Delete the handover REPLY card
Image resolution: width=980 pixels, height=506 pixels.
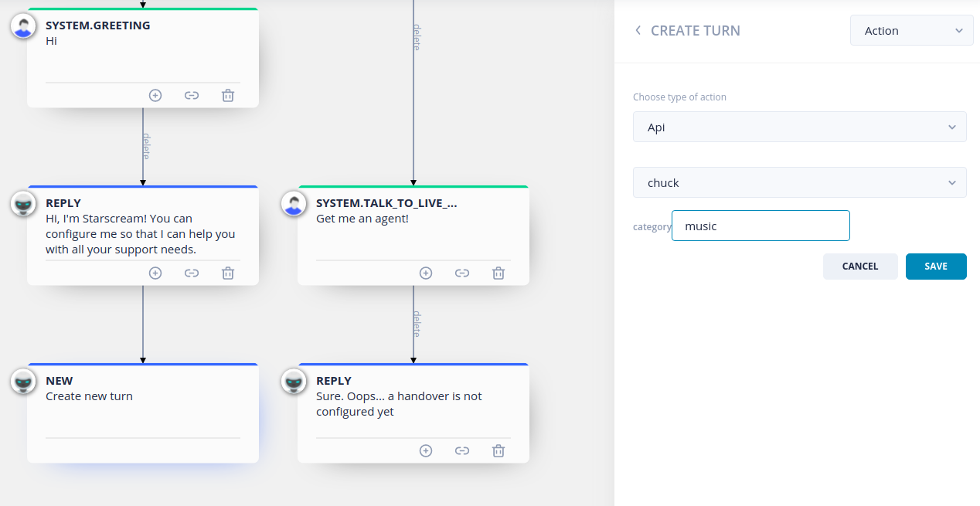tap(499, 450)
